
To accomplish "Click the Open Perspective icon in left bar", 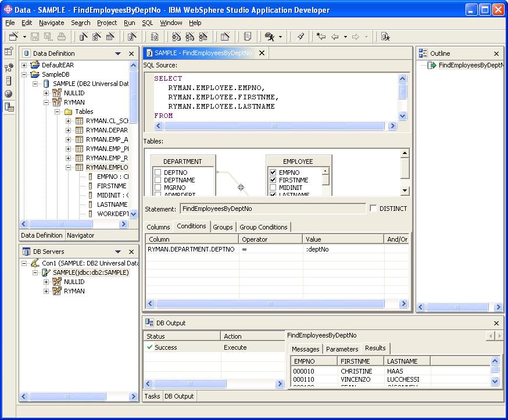I will (9, 51).
